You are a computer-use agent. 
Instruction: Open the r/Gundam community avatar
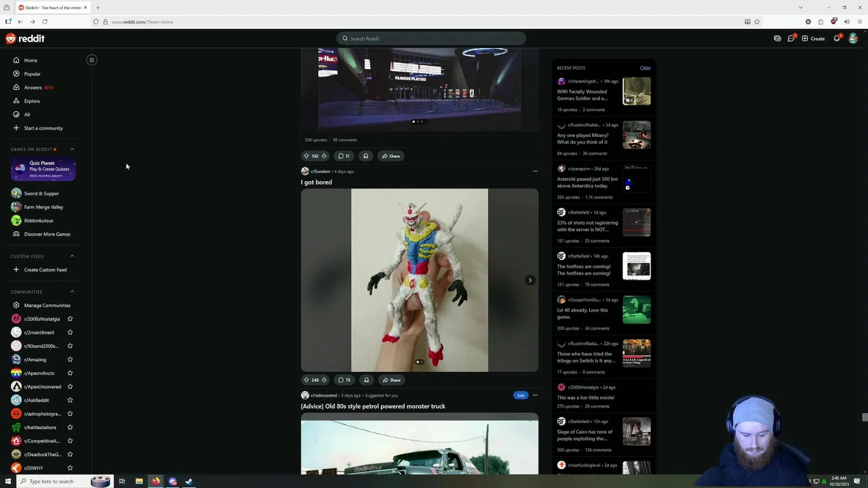pos(305,171)
